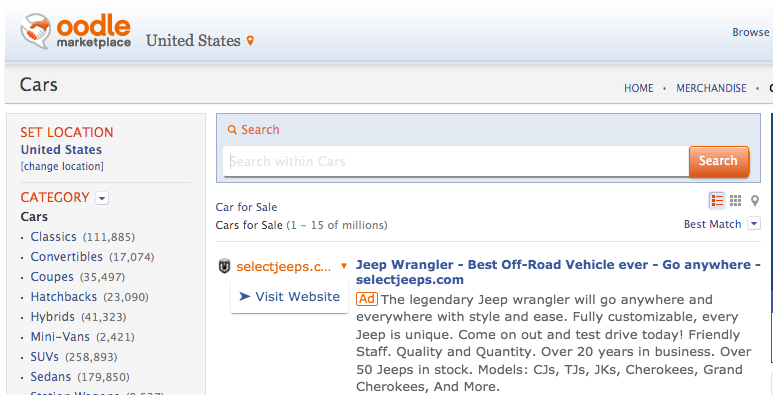Click the Visit Website button
This screenshot has height=395, width=773.
(289, 296)
